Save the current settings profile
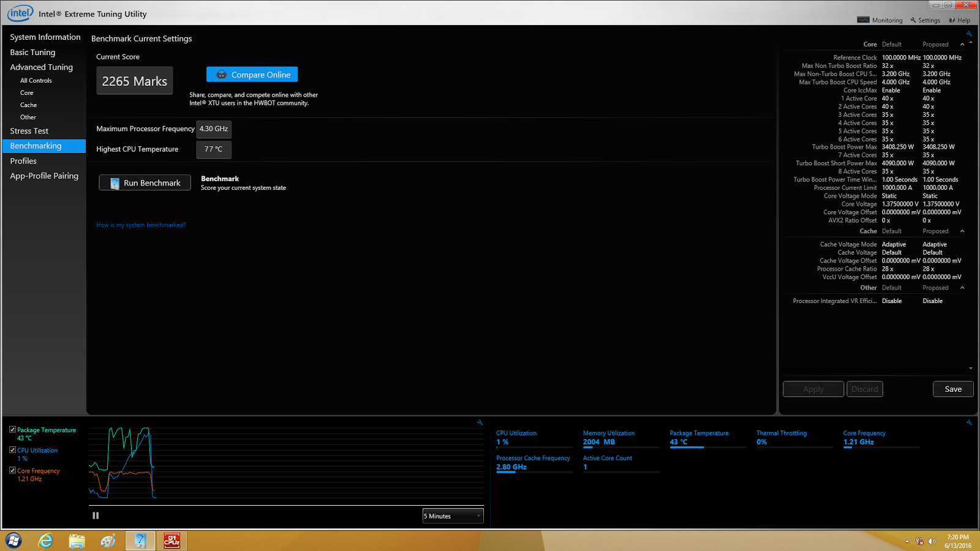 click(x=953, y=389)
